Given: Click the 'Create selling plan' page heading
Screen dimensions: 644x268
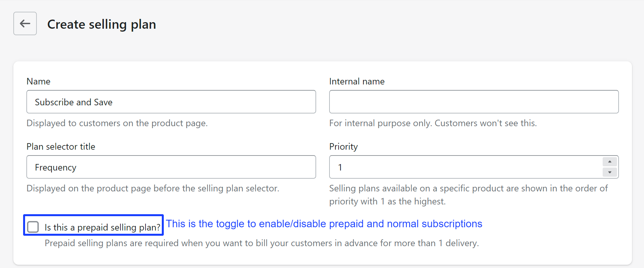Looking at the screenshot, I should click(102, 24).
